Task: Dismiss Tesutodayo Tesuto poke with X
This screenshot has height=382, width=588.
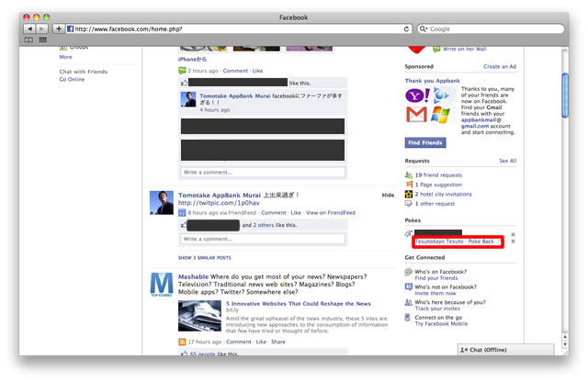Action: coord(513,242)
